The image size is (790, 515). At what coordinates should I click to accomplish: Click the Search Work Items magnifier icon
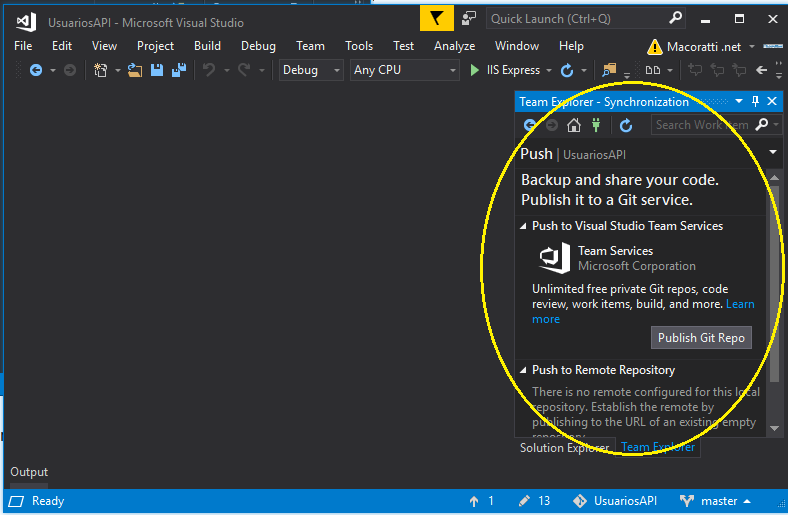[762, 124]
